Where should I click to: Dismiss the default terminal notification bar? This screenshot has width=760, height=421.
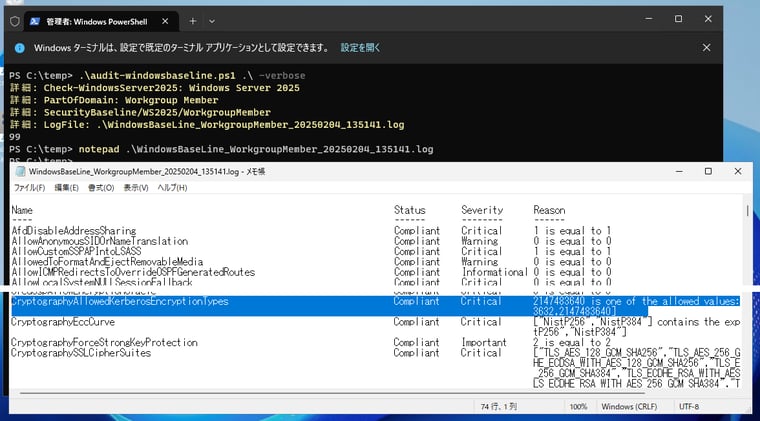click(x=706, y=47)
